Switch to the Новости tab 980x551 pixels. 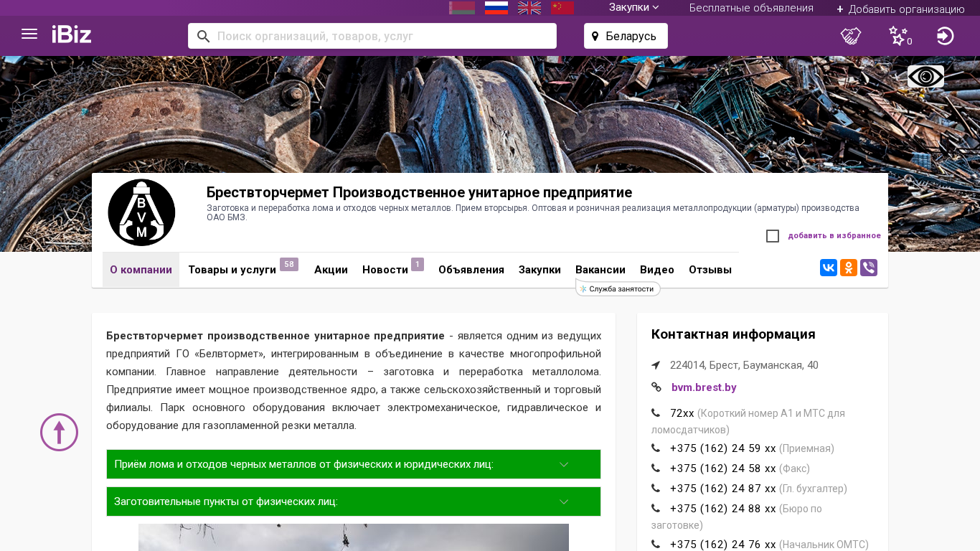[x=385, y=270]
